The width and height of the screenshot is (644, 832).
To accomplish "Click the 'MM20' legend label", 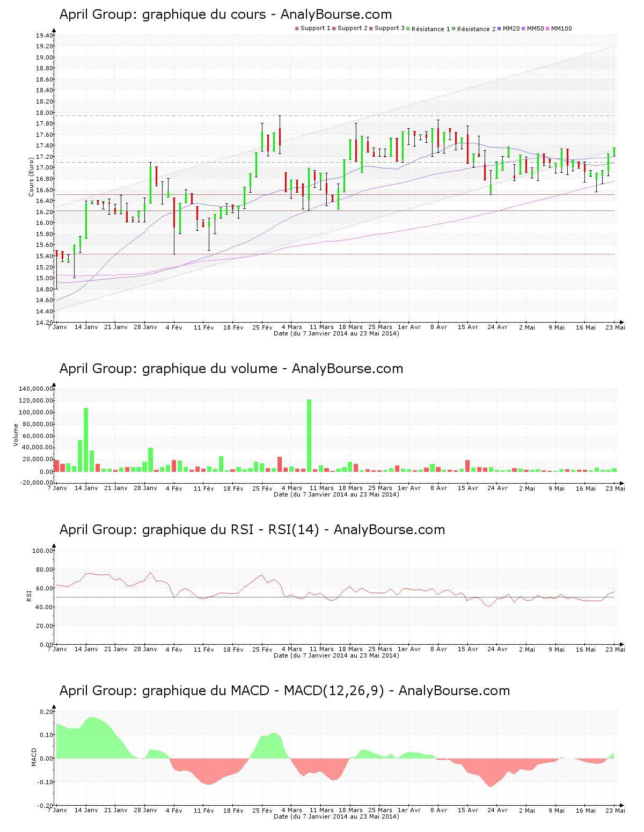I will (511, 28).
